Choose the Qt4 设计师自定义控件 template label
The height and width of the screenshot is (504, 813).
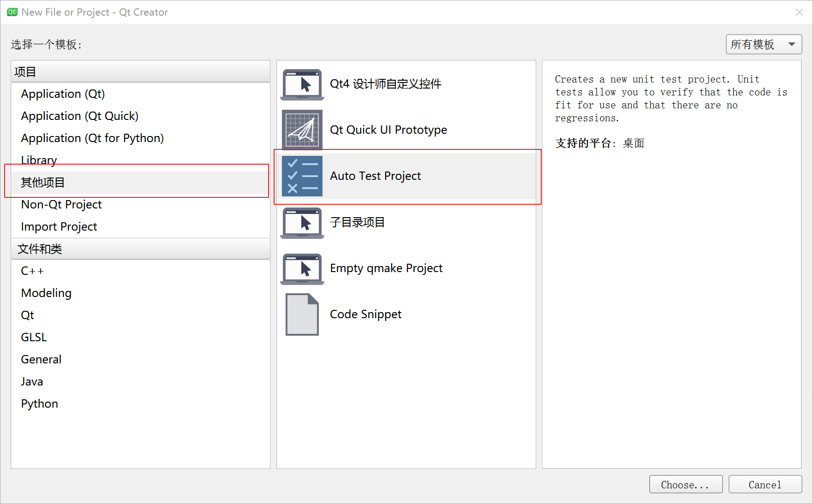385,84
